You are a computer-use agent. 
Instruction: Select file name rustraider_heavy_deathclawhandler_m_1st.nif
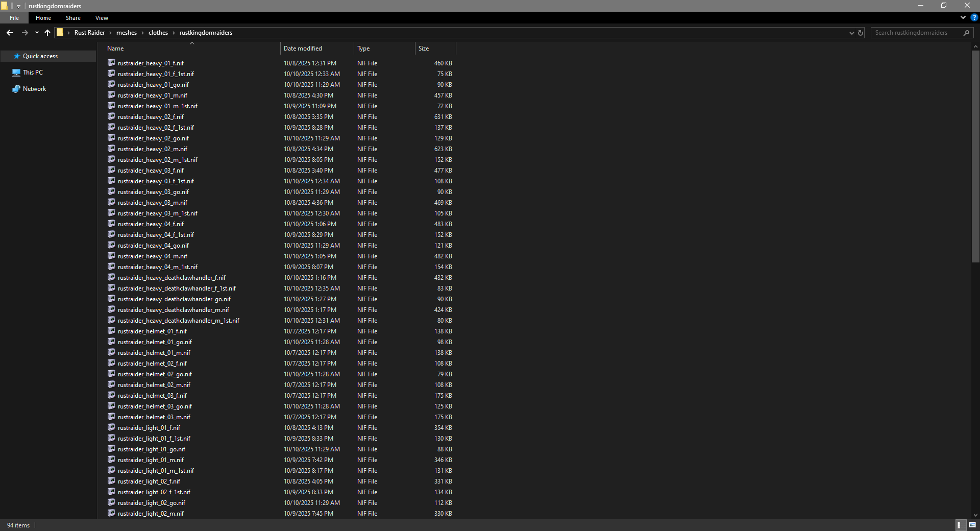click(x=179, y=321)
